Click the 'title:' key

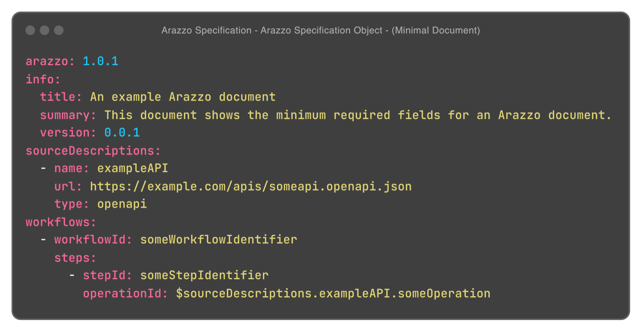click(x=61, y=97)
